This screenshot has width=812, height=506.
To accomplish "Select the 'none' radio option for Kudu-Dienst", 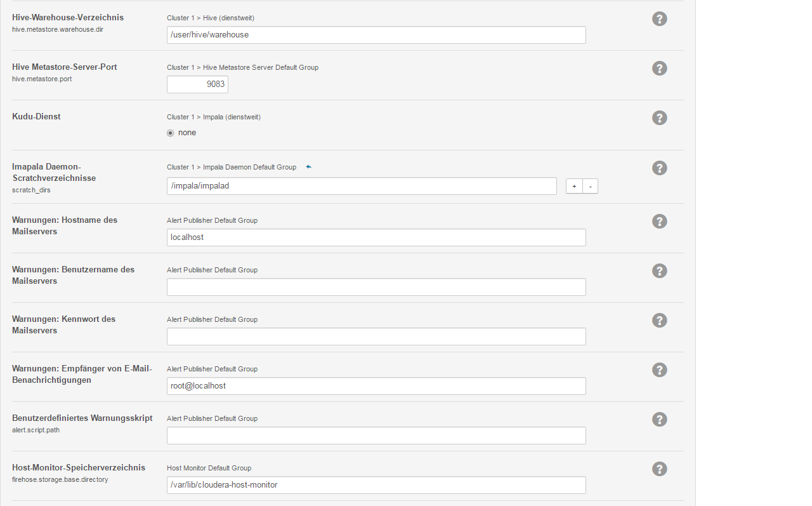I will [x=171, y=133].
